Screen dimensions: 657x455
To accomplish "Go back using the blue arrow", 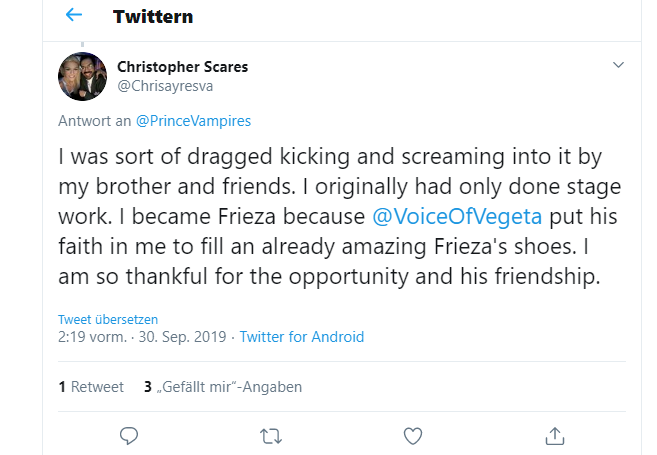I will [x=74, y=16].
